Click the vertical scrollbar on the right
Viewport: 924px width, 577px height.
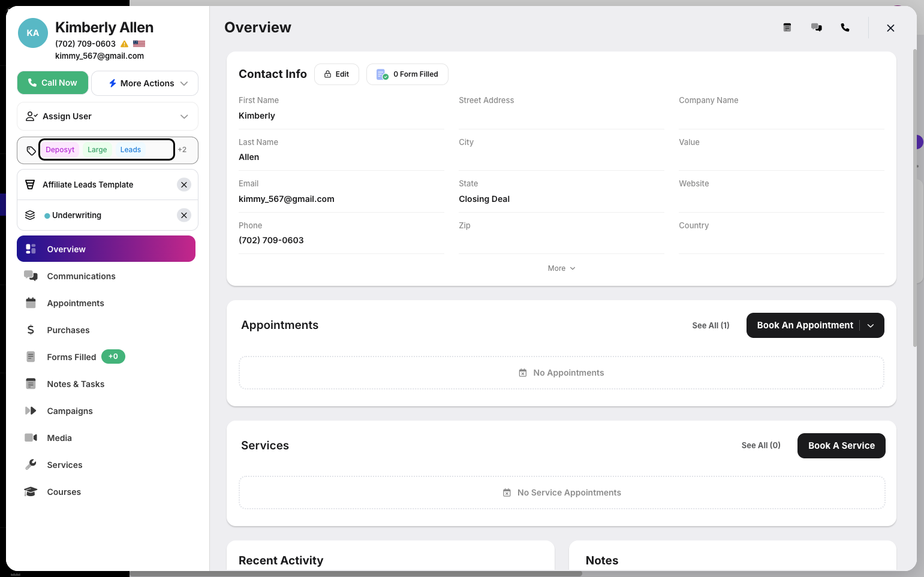914,198
